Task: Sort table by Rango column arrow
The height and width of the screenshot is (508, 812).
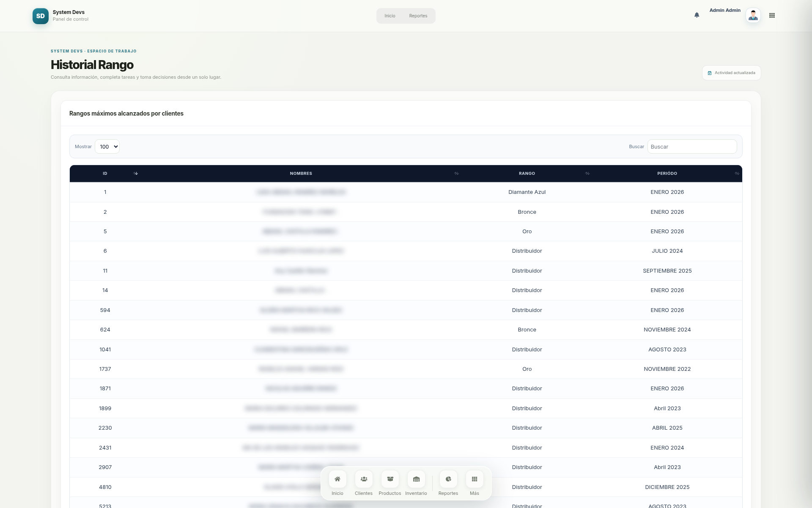Action: click(587, 174)
